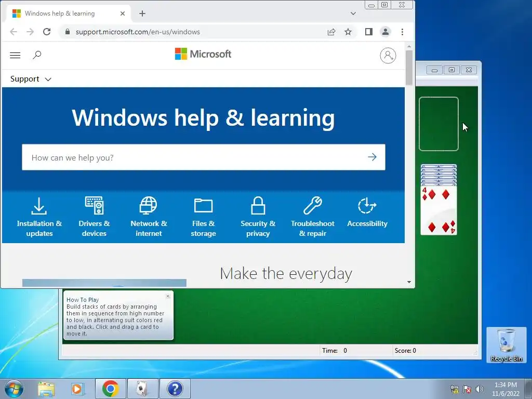Switch to Solitaire in the taskbar
Screen dimensions: 532x399
[142, 389]
